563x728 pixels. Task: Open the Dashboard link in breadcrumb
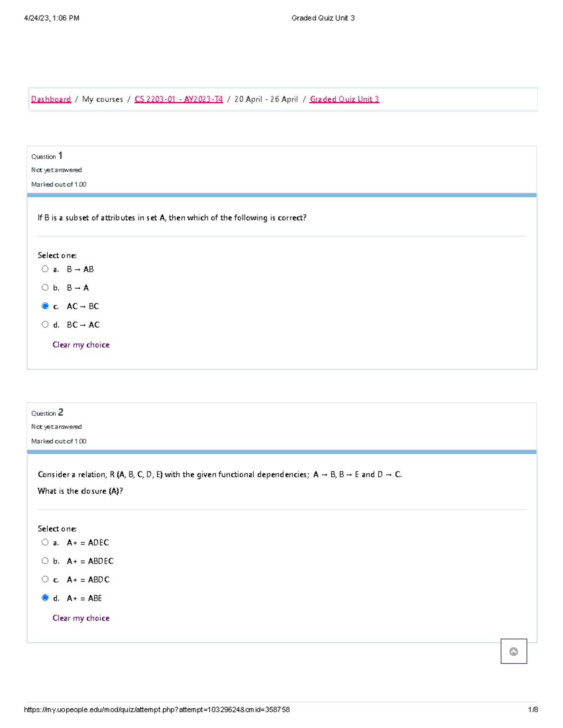coord(50,99)
